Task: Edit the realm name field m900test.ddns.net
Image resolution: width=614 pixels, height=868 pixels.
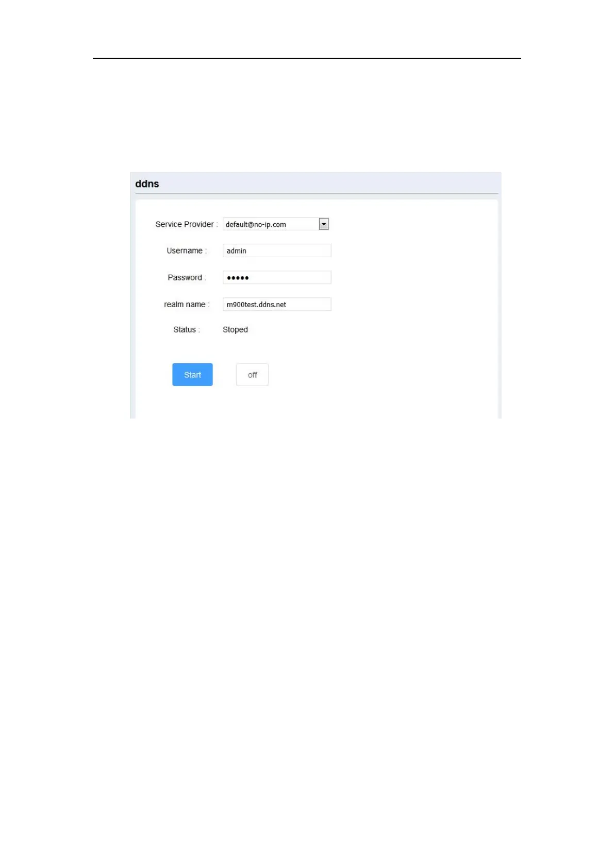Action: 277,304
